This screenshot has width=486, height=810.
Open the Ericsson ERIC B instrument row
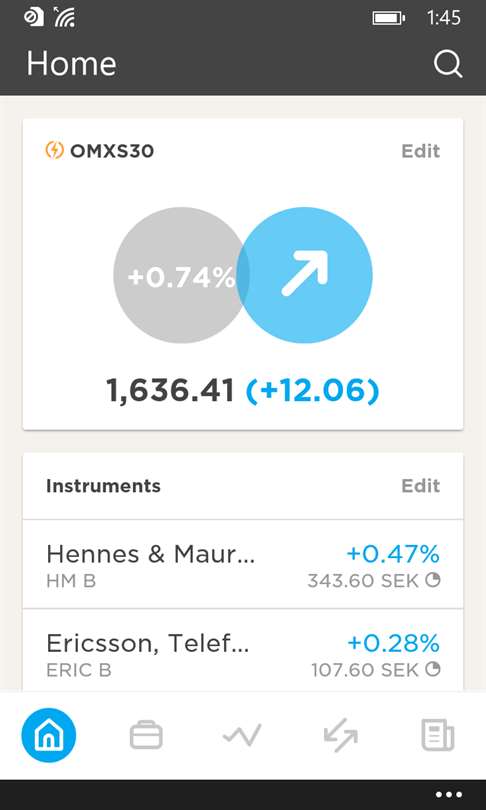(243, 651)
